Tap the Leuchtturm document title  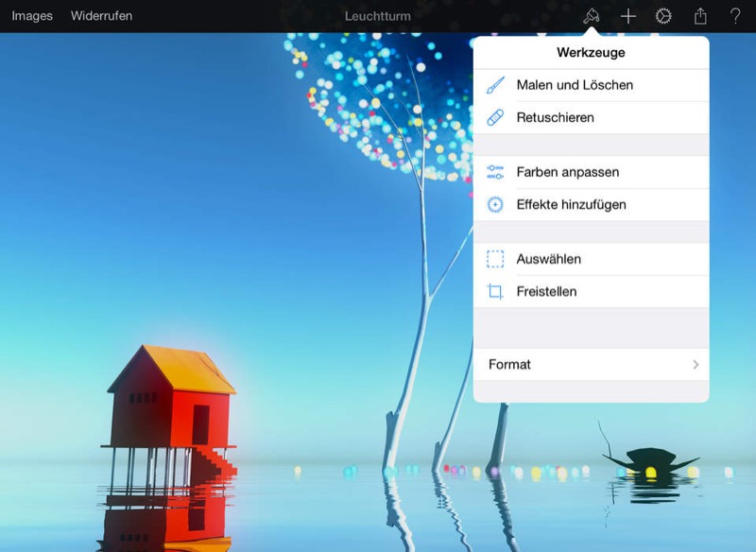point(377,16)
